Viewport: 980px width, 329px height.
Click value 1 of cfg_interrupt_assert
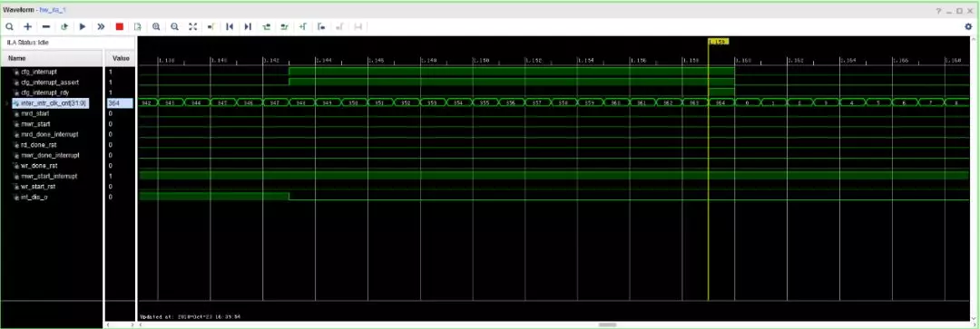pos(111,82)
